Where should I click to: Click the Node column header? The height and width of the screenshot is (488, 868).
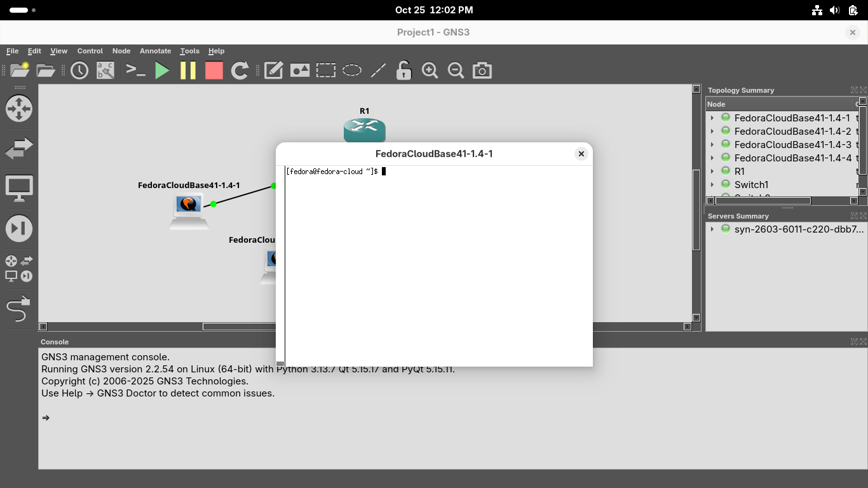[x=778, y=104]
